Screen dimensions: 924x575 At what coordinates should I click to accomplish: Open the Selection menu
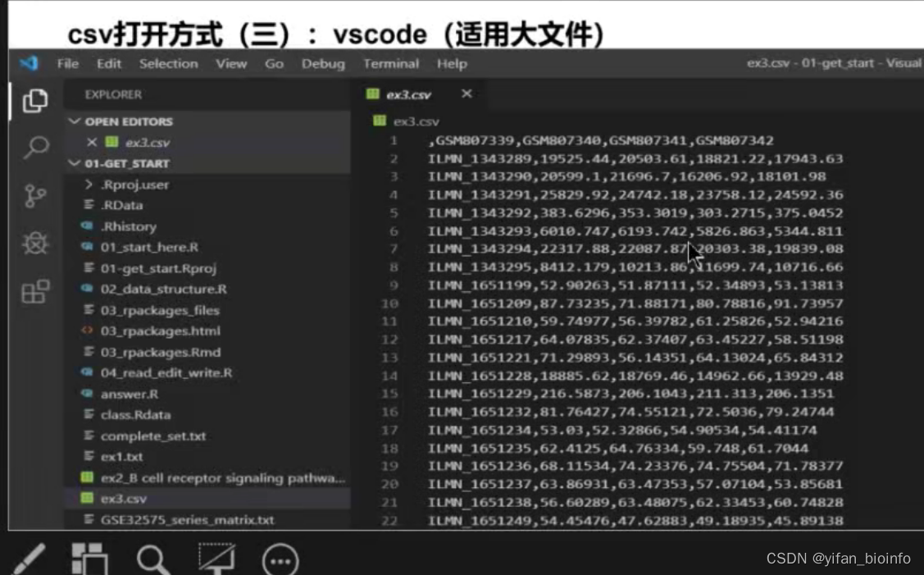(169, 64)
